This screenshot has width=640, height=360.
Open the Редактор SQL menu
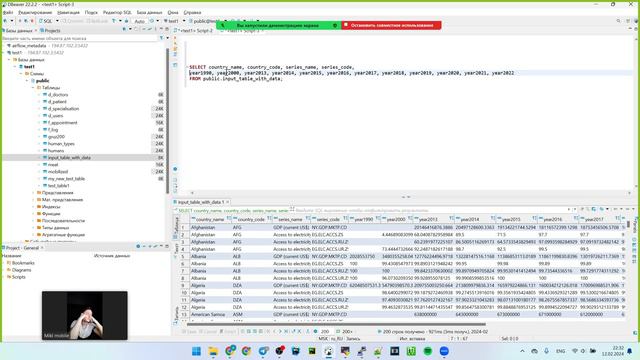117,13
